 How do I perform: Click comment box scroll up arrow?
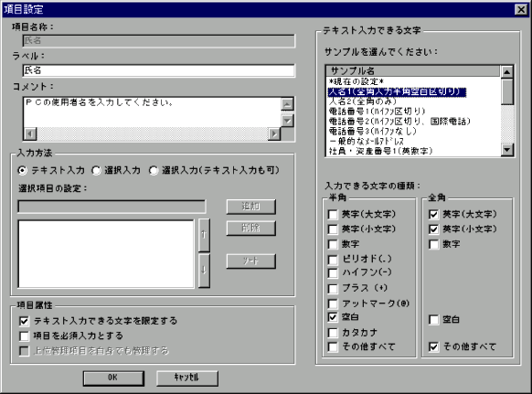pos(287,104)
